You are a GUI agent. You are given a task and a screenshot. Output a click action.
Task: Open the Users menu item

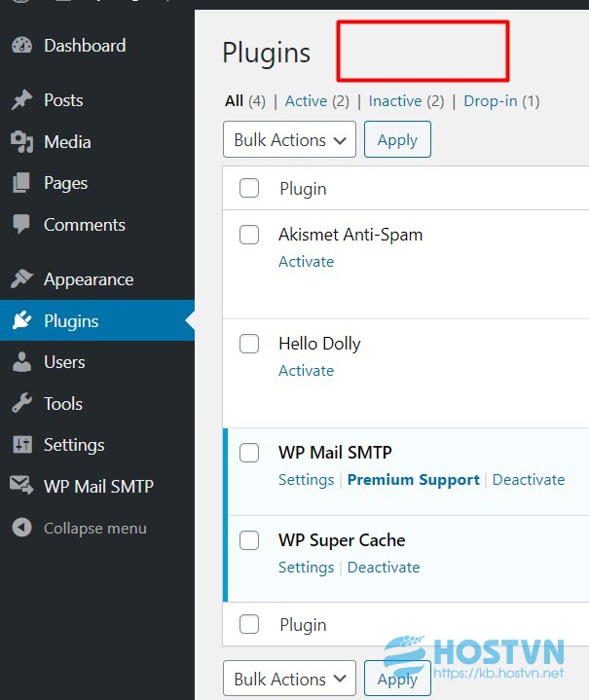click(x=64, y=362)
